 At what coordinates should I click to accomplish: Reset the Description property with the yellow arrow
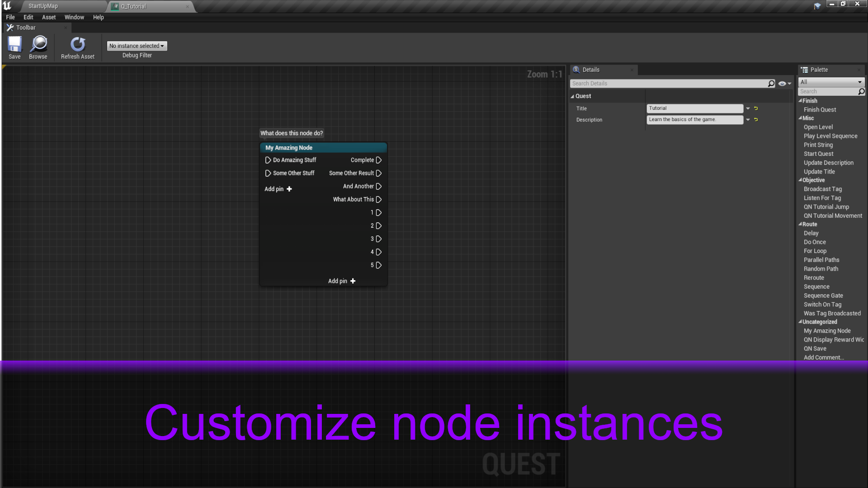click(x=755, y=119)
